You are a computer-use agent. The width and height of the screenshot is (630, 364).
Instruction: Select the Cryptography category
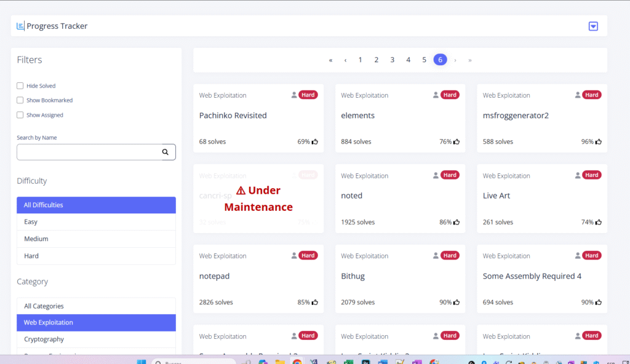tap(44, 339)
